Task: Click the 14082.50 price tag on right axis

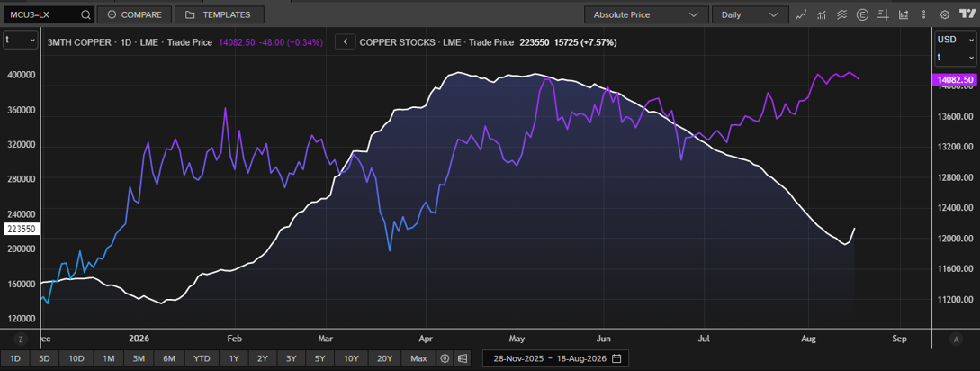Action: pos(954,79)
